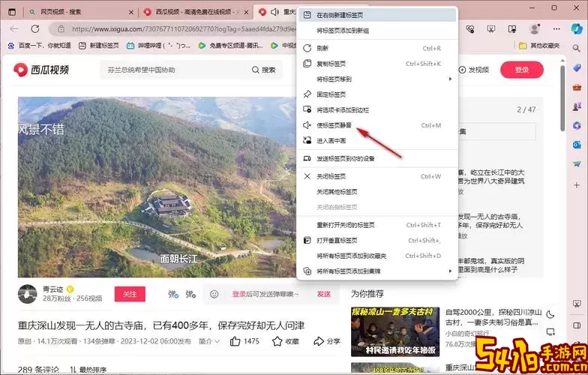The height and width of the screenshot is (375, 588).
Task: Select 固定标签页 menu entry
Action: click(377, 94)
